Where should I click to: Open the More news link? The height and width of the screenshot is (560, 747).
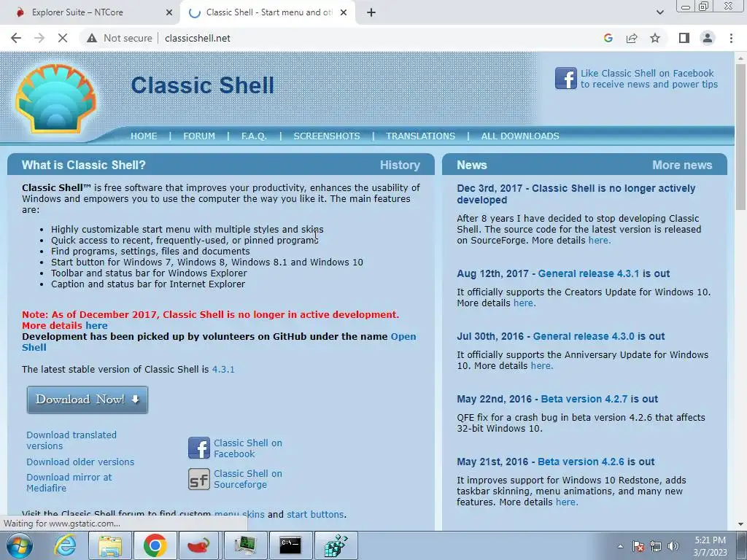(682, 166)
